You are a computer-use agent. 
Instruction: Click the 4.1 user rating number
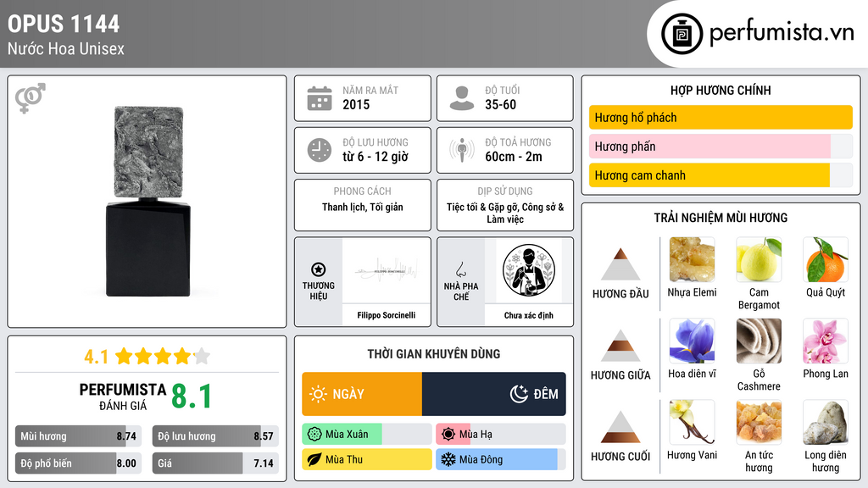pyautogui.click(x=97, y=357)
